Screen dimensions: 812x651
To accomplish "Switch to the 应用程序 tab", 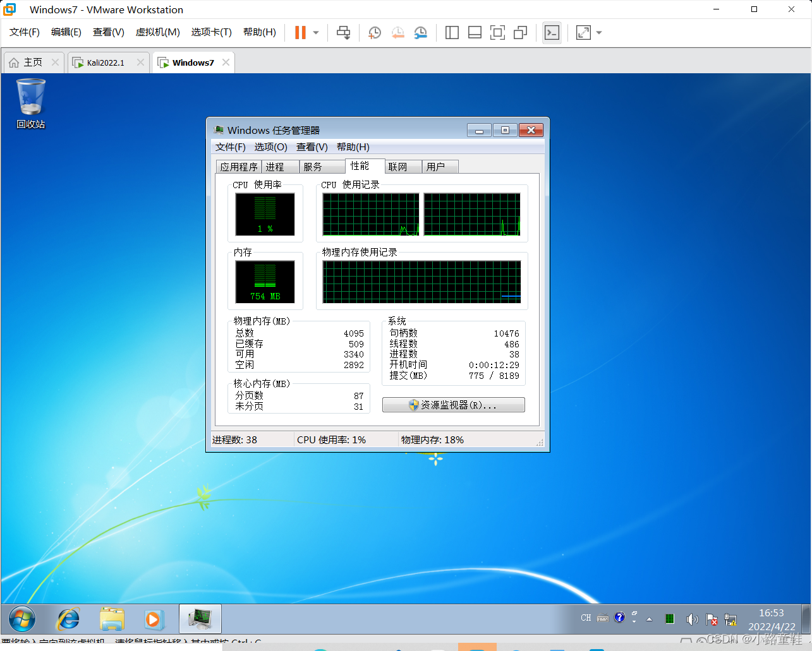I will 239,167.
